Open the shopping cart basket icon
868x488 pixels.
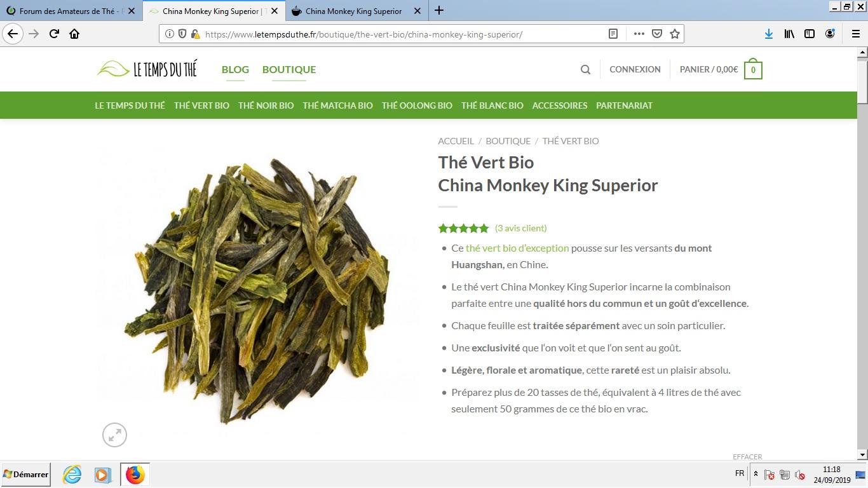754,69
